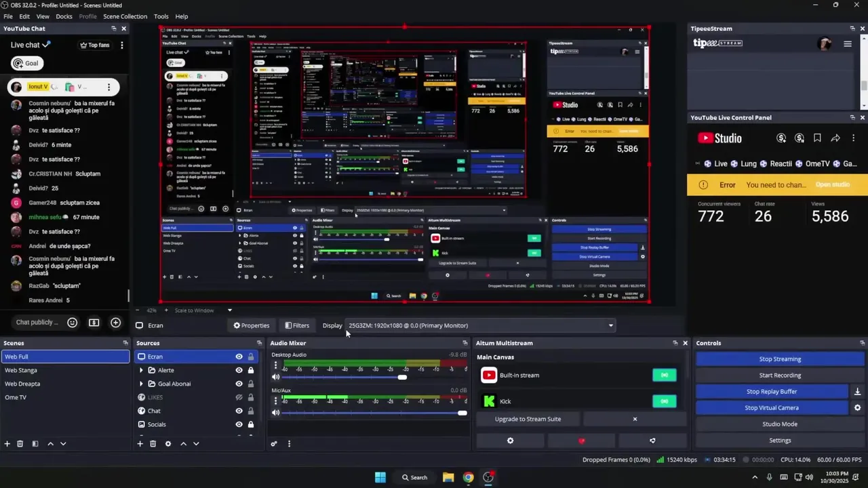Image resolution: width=868 pixels, height=488 pixels.
Task: Remove selected scene using trash icon
Action: click(x=20, y=444)
